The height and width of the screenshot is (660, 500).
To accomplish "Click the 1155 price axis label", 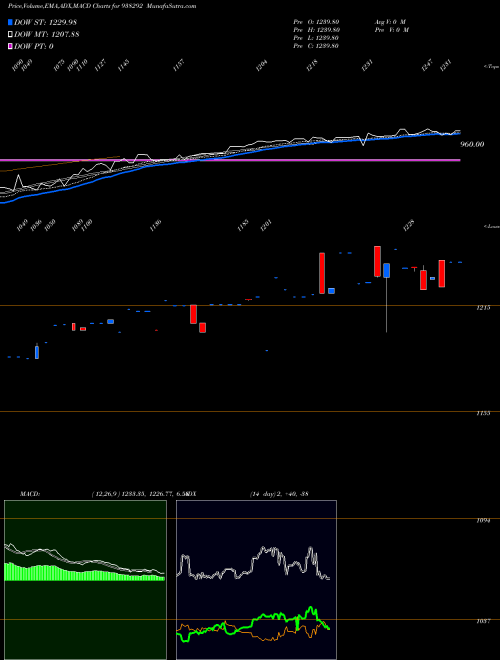I will (x=483, y=413).
